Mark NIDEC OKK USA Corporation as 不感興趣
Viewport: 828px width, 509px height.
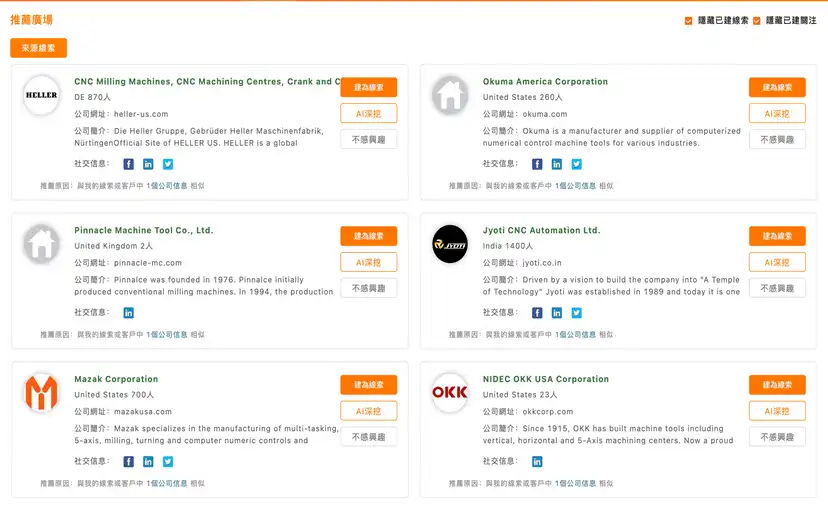pos(777,437)
